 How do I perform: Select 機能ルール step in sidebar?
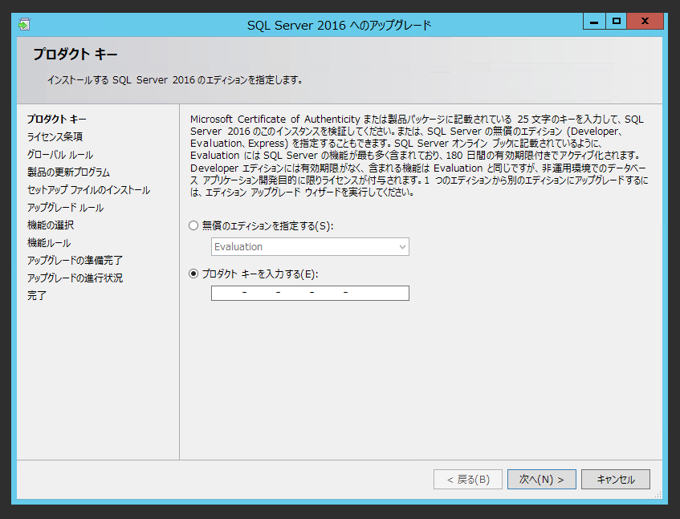(x=49, y=243)
